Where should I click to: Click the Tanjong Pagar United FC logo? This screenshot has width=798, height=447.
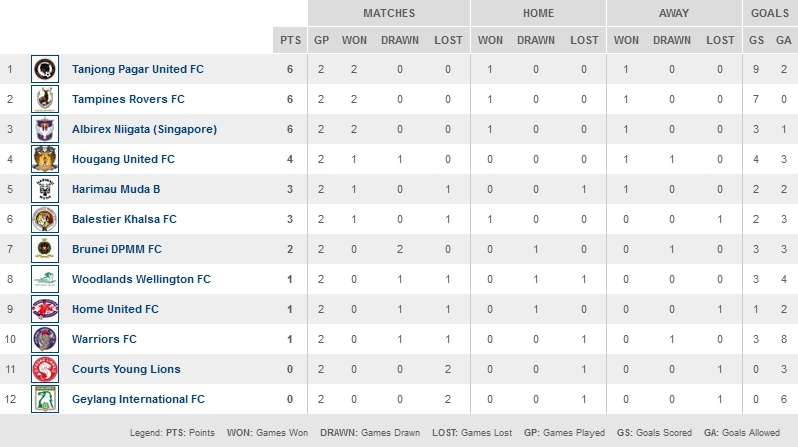tap(45, 69)
